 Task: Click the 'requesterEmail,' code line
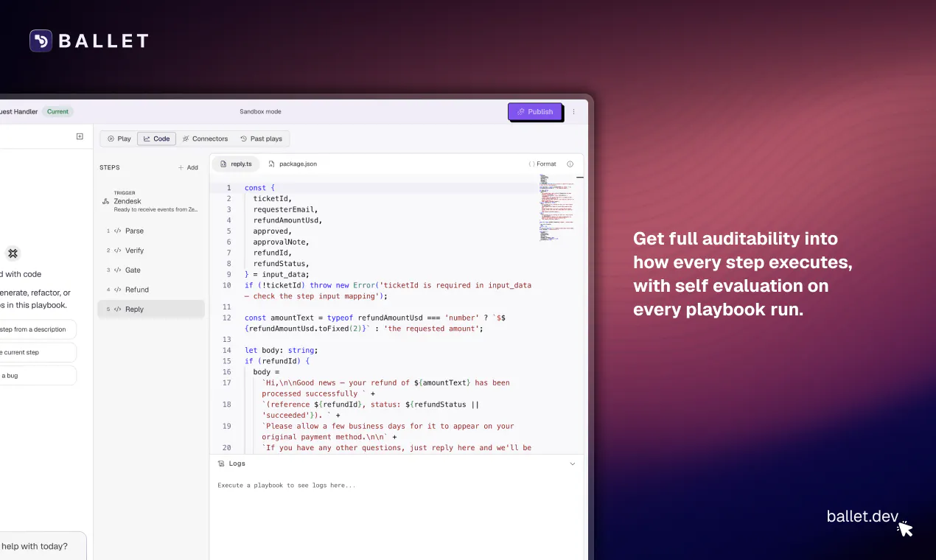tap(285, 209)
